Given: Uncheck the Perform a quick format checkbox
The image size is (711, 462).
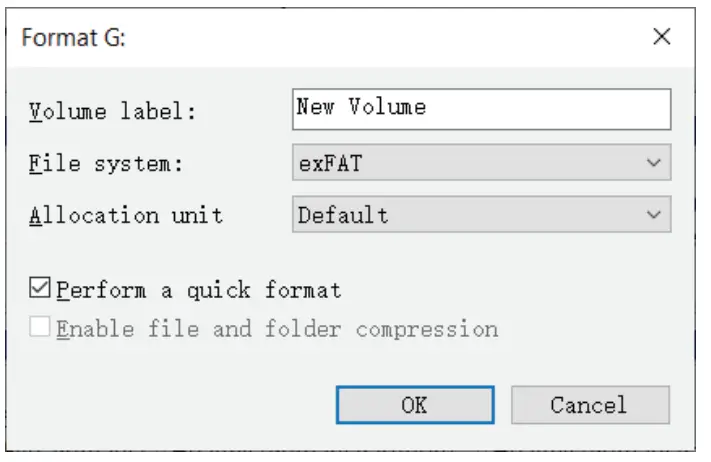Looking at the screenshot, I should pyautogui.click(x=41, y=290).
